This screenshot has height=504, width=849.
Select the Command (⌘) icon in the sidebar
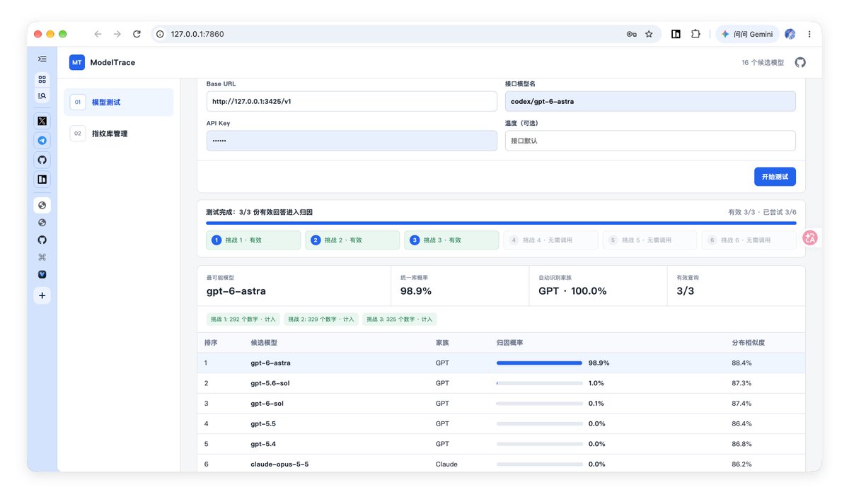42,257
